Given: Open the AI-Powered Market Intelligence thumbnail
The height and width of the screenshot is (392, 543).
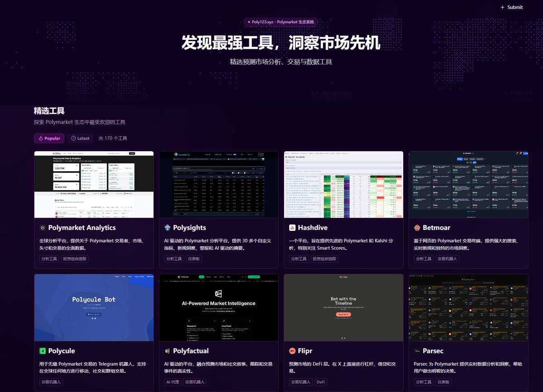Looking at the screenshot, I should point(219,307).
